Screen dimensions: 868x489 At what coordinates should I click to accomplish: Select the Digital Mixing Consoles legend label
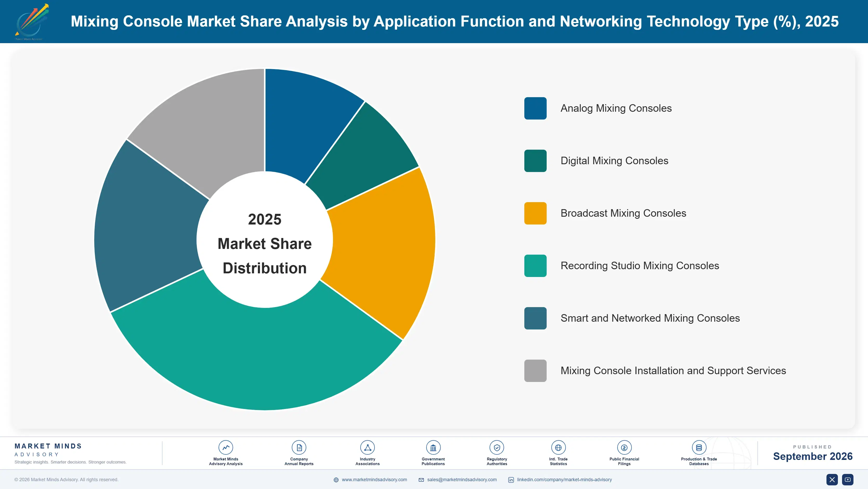614,161
